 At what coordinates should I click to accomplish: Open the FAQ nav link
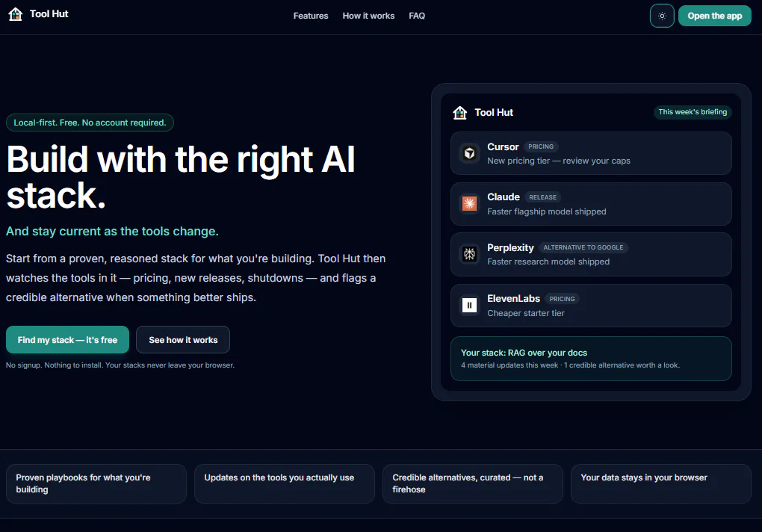(x=417, y=16)
